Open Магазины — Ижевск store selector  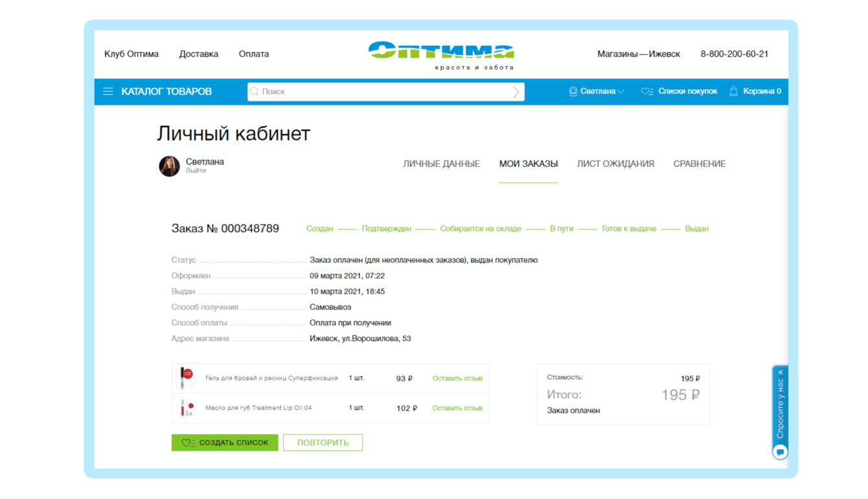point(639,54)
